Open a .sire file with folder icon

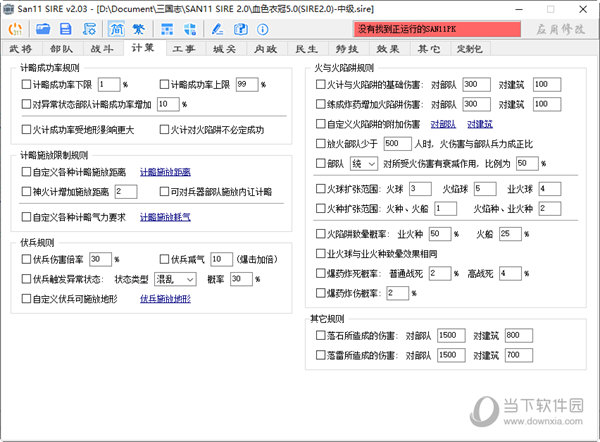click(43, 29)
